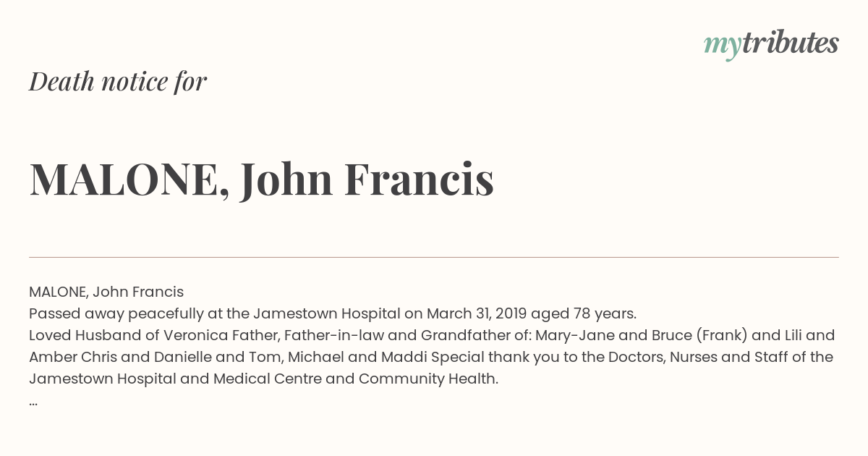This screenshot has width=868, height=456.
Task: Click 'Mary-Jane and Bruce (Frank)' names
Action: [x=642, y=335]
